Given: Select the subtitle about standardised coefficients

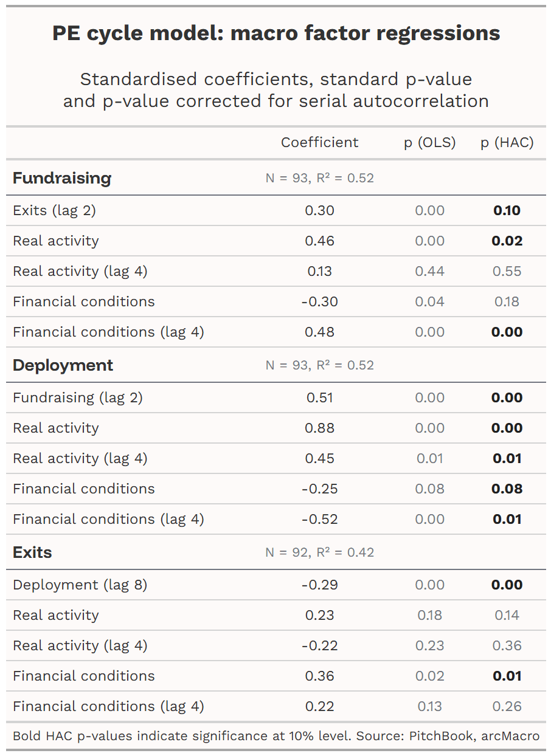Looking at the screenshot, I should pos(275,90).
